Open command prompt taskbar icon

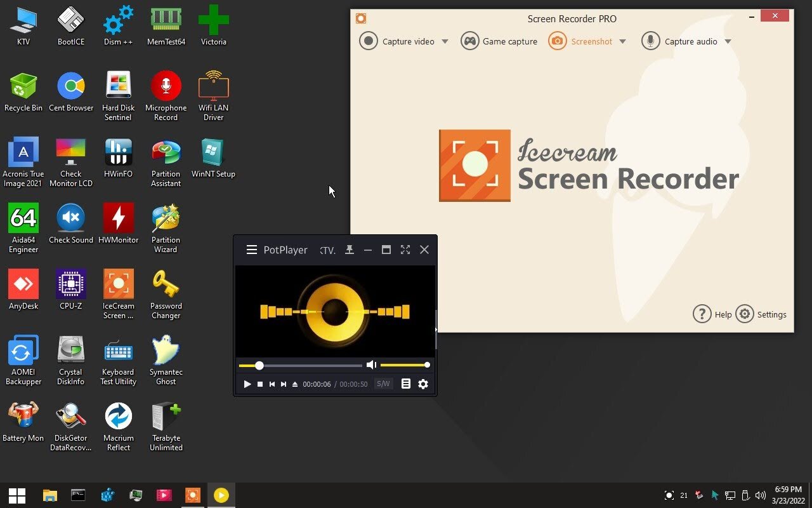(x=78, y=495)
